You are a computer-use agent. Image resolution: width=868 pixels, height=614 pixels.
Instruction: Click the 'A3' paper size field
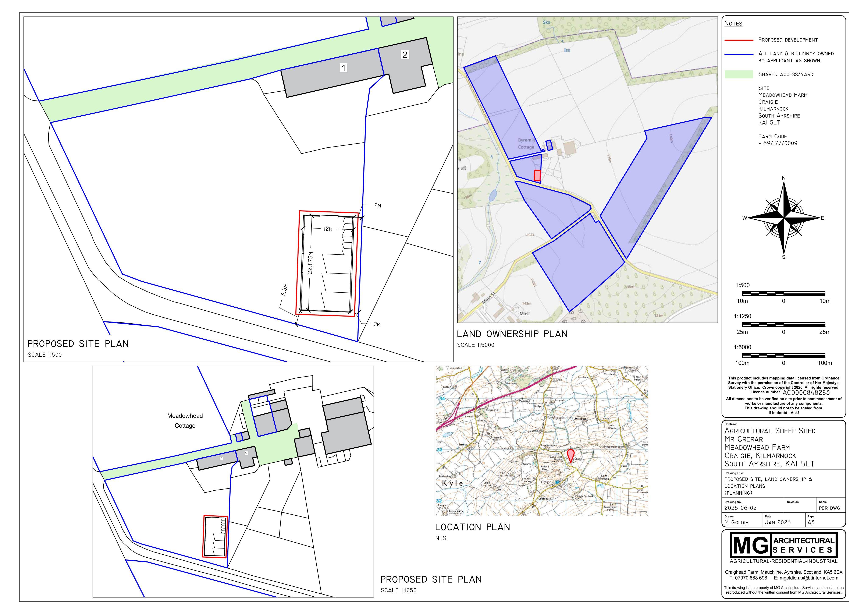pos(811,522)
